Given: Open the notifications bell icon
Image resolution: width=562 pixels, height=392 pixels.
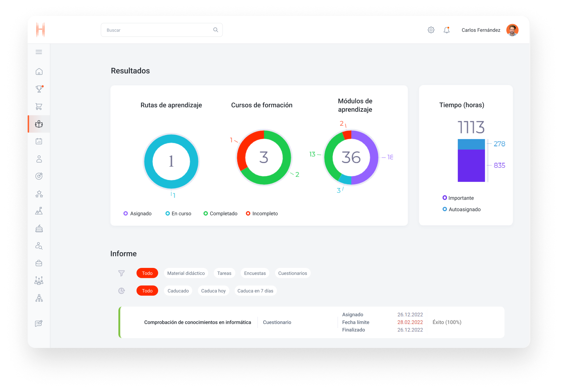Looking at the screenshot, I should tap(446, 30).
